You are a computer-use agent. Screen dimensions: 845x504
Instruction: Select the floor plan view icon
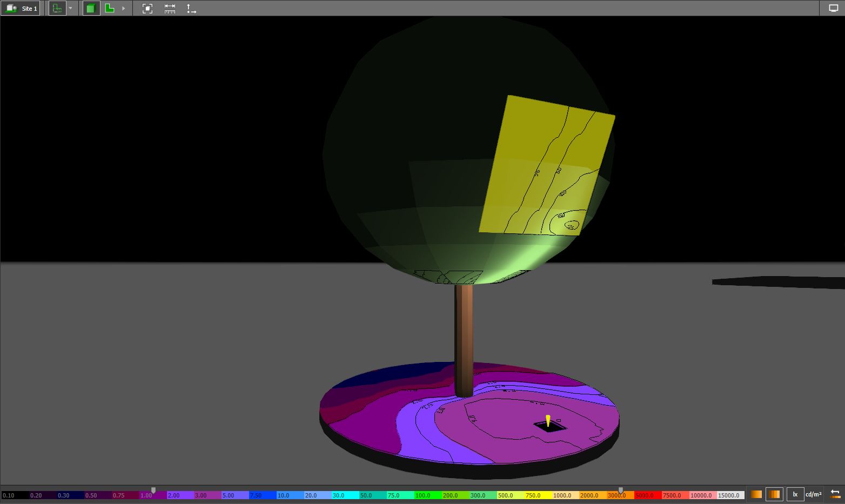tap(57, 9)
